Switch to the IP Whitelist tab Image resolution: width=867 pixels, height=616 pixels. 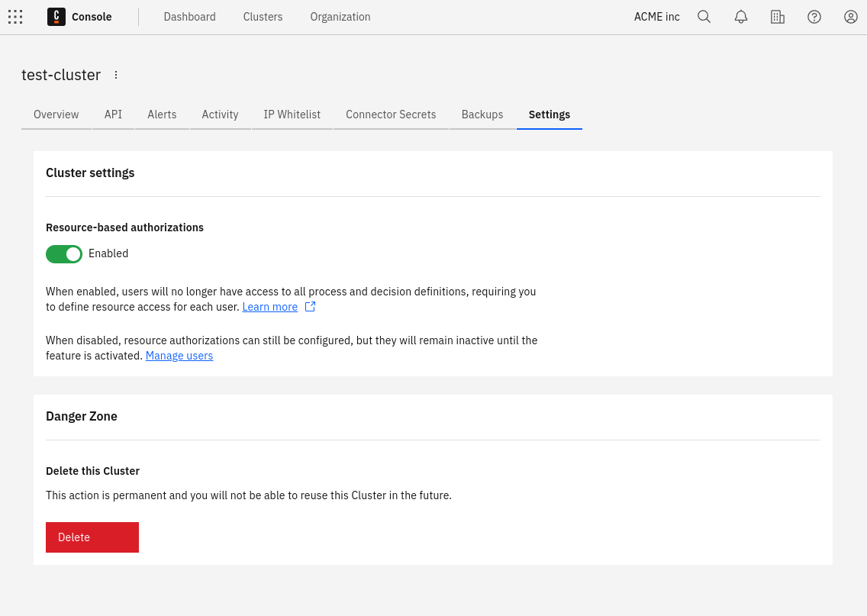click(x=292, y=114)
